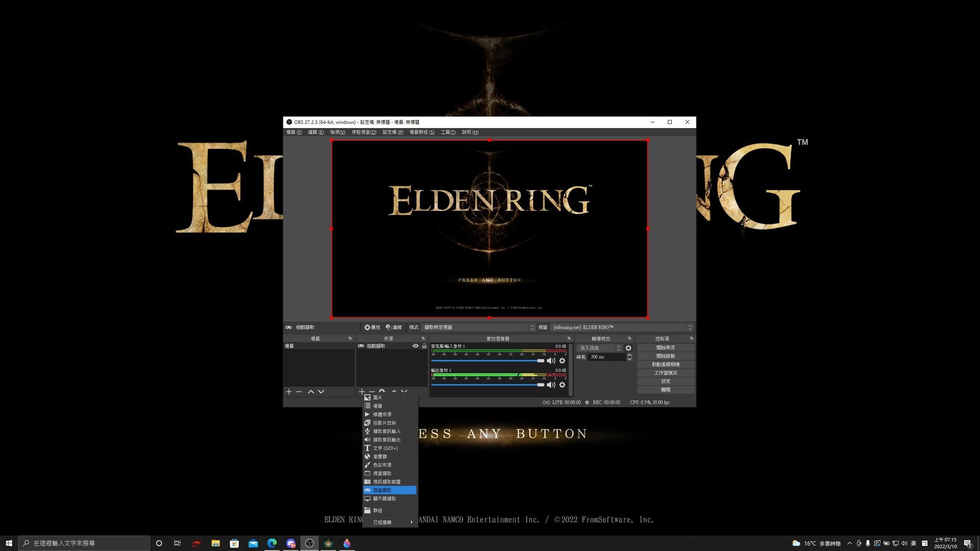Open the 淡入淡出 transition dropdown
The height and width of the screenshot is (551, 980).
pyautogui.click(x=599, y=348)
